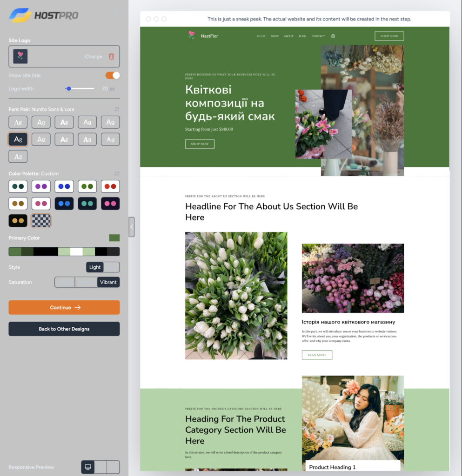
Task: Choose the dark teal-green dots palette
Action: point(18,186)
